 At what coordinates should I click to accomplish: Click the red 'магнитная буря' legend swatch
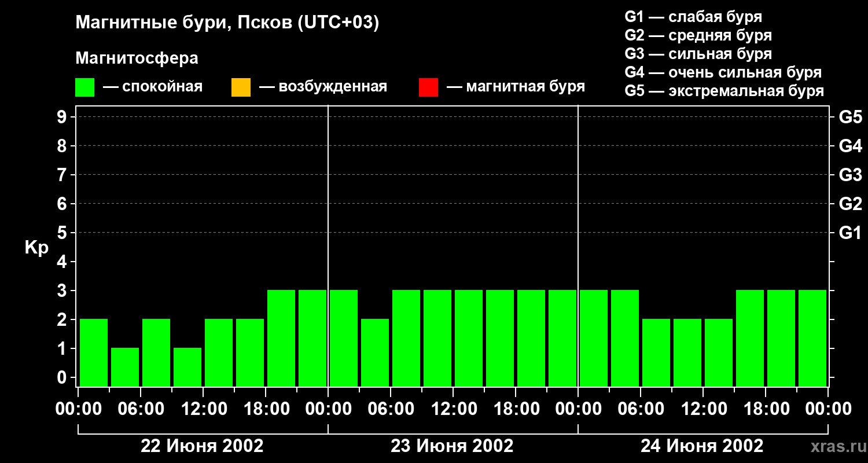pos(428,87)
